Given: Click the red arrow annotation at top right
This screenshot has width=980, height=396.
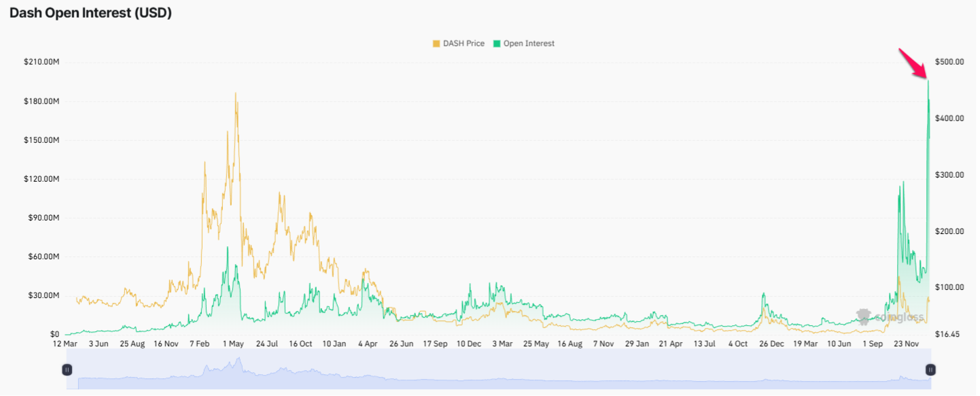Looking at the screenshot, I should click(913, 63).
